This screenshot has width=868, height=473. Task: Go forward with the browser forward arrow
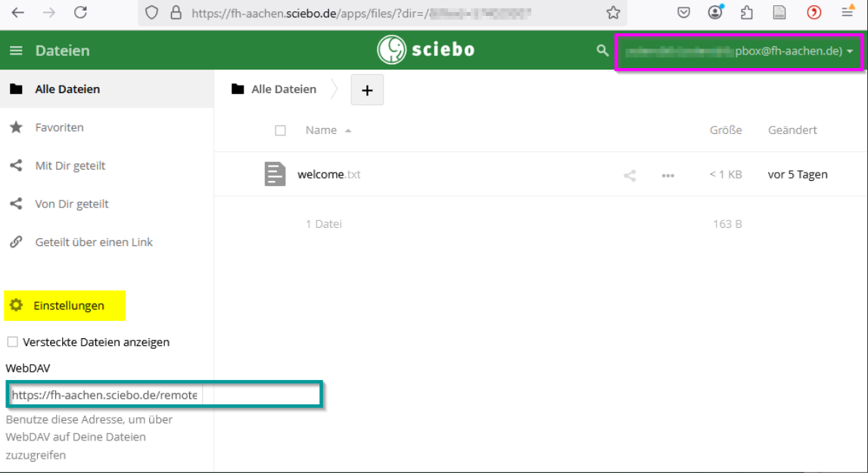tap(49, 12)
